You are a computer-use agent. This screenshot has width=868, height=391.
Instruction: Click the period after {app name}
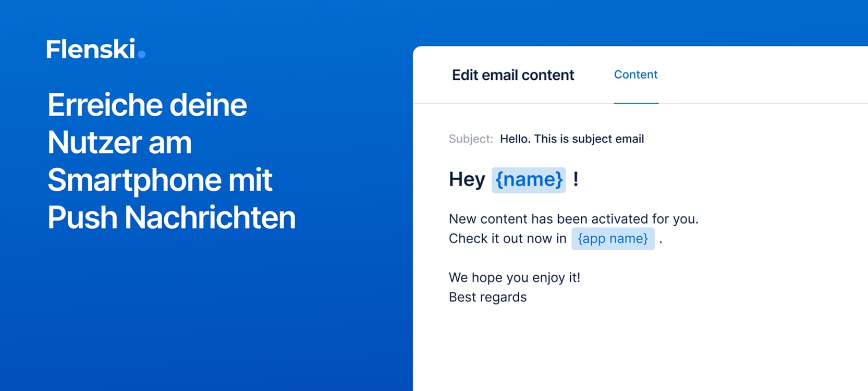tap(661, 241)
